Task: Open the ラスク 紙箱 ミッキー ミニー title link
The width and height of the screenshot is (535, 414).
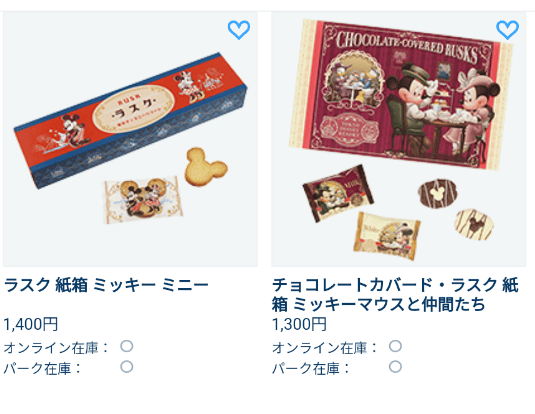Action: pos(106,285)
